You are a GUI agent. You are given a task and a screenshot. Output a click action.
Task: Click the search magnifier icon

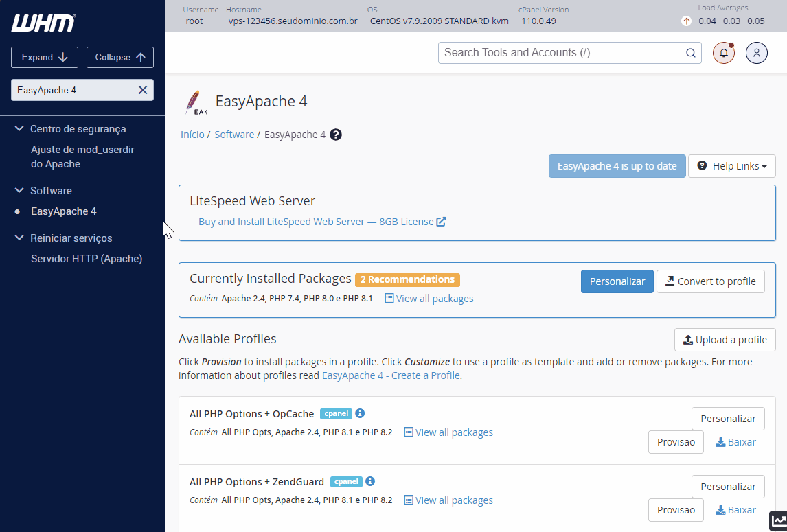pyautogui.click(x=691, y=53)
